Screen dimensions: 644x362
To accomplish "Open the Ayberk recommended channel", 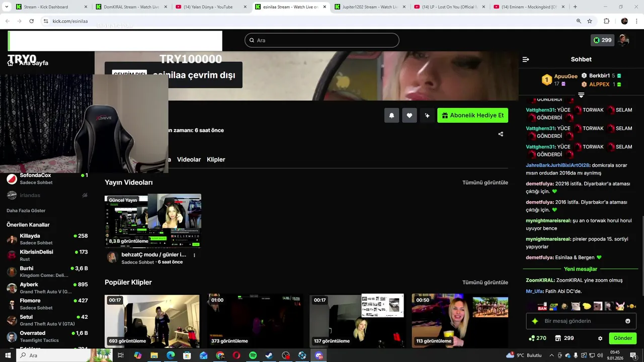I will pos(47,288).
